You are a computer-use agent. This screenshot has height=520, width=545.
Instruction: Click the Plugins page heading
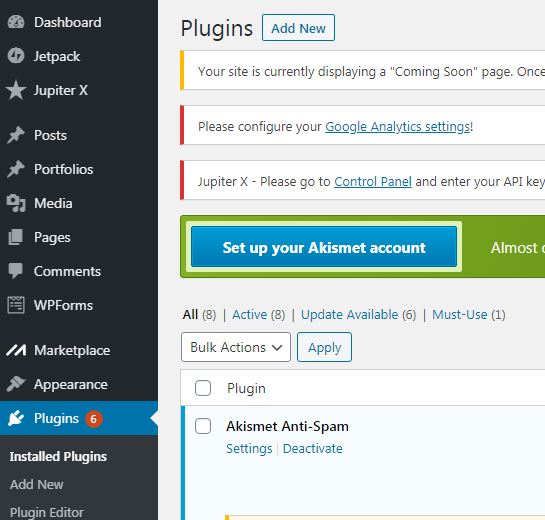pos(217,29)
